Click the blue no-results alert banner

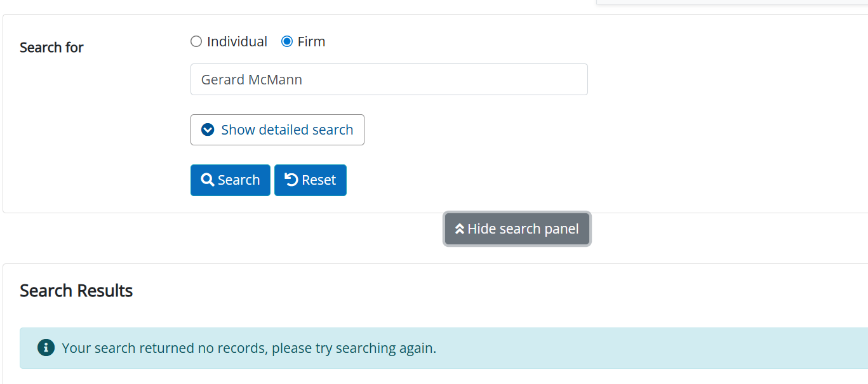pos(444,348)
